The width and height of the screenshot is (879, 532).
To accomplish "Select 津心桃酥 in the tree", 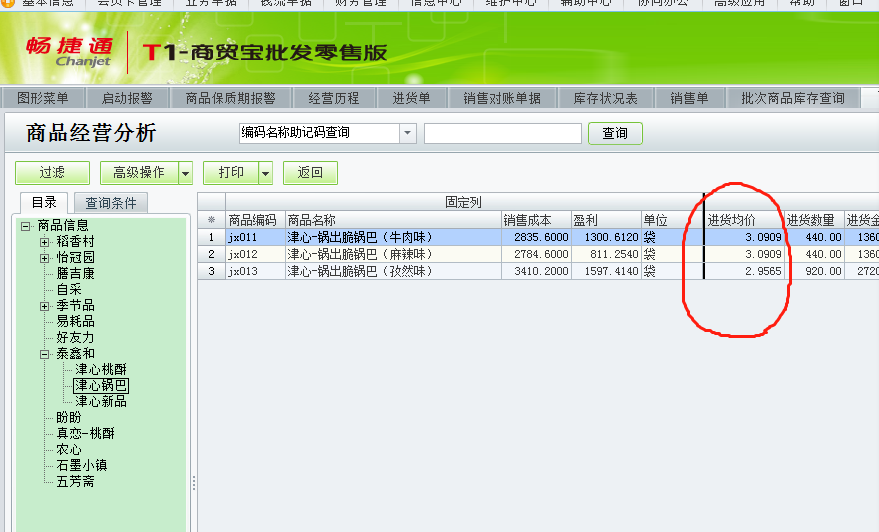I will coord(101,369).
